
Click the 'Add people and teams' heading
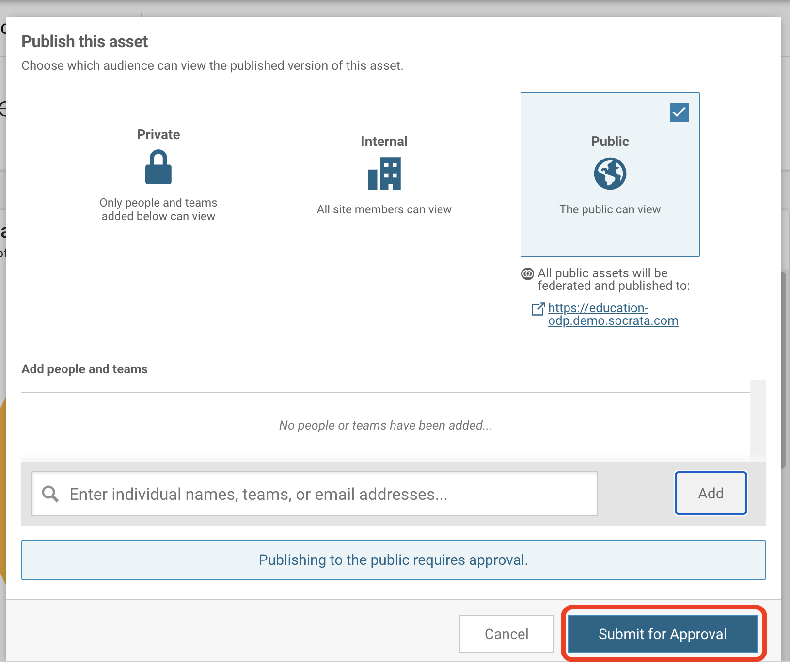(x=84, y=369)
